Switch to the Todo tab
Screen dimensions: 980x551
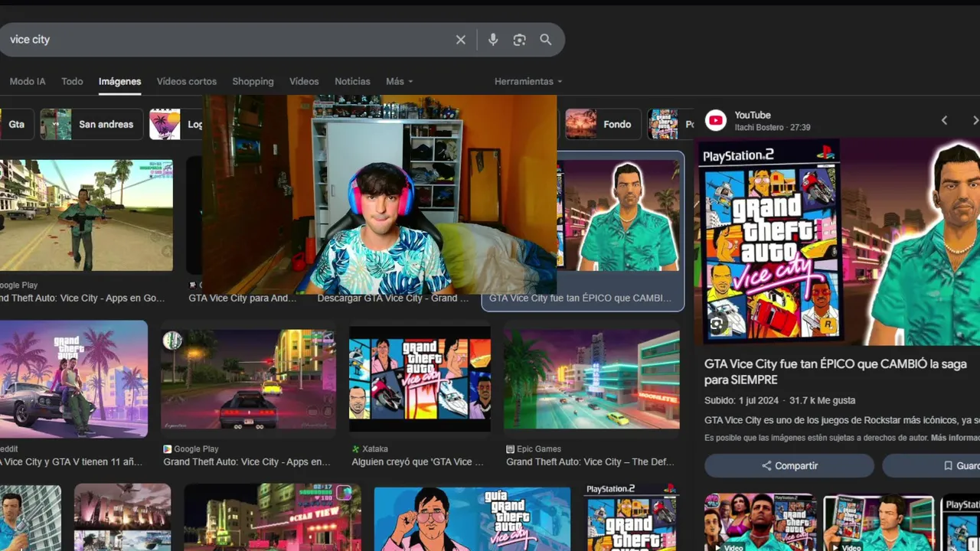click(x=72, y=82)
